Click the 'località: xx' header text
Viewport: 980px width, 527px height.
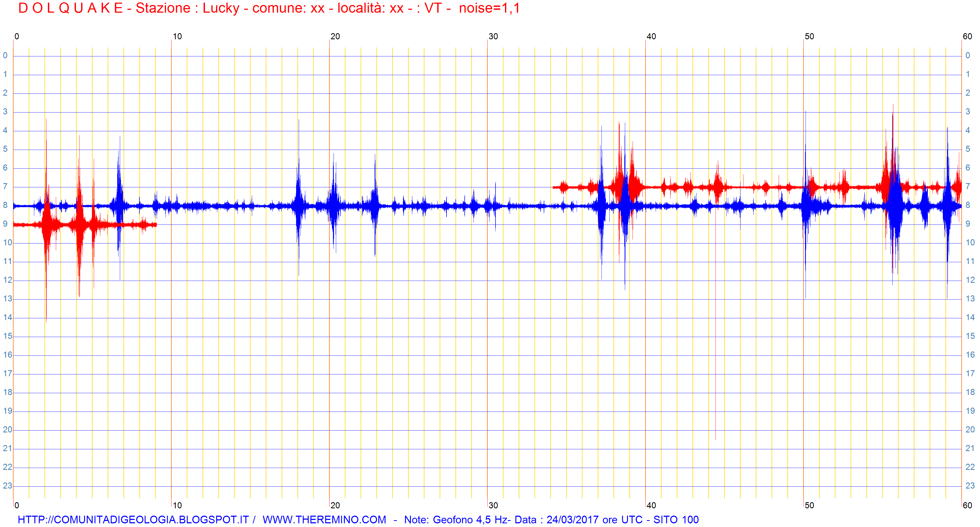coord(371,8)
